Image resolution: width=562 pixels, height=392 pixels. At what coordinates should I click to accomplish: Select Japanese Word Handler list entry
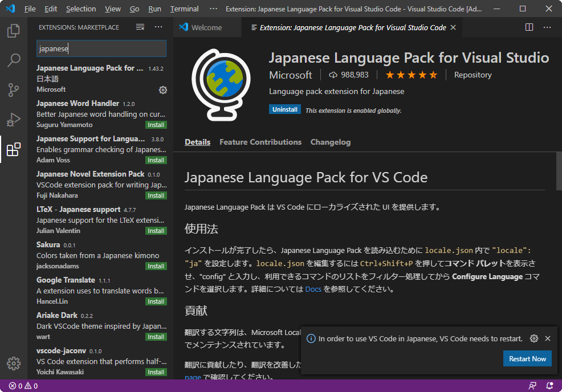[x=100, y=114]
